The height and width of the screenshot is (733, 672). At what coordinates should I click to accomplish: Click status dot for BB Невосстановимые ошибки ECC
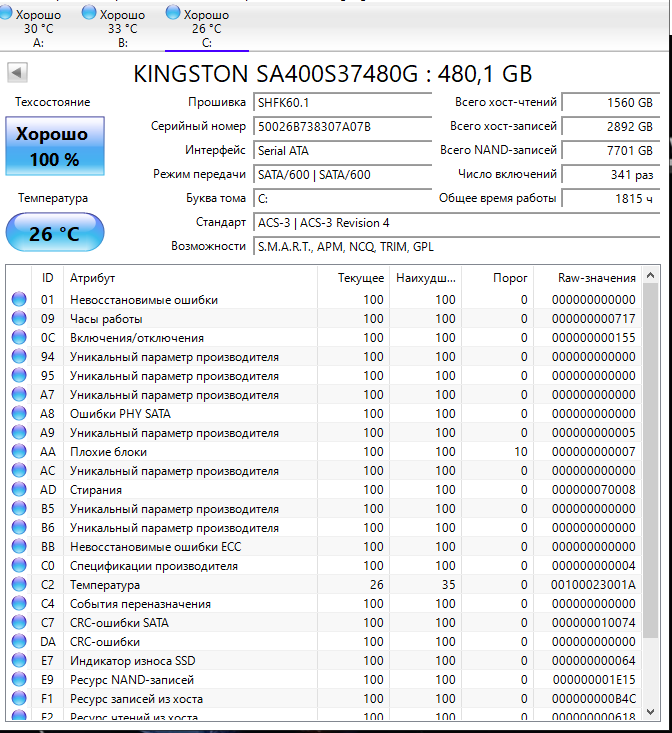19,546
